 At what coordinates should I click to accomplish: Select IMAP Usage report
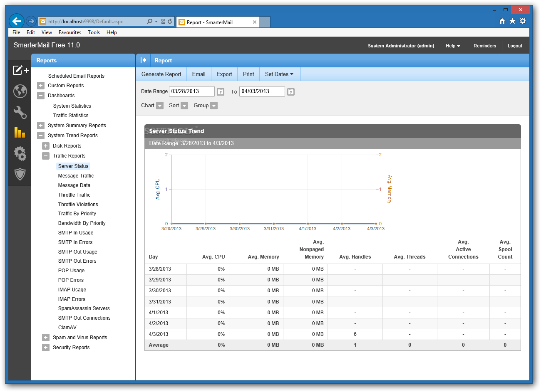point(72,290)
